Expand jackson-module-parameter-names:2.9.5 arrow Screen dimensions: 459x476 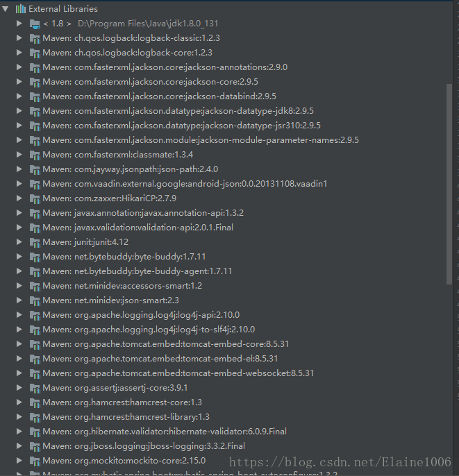tap(19, 140)
